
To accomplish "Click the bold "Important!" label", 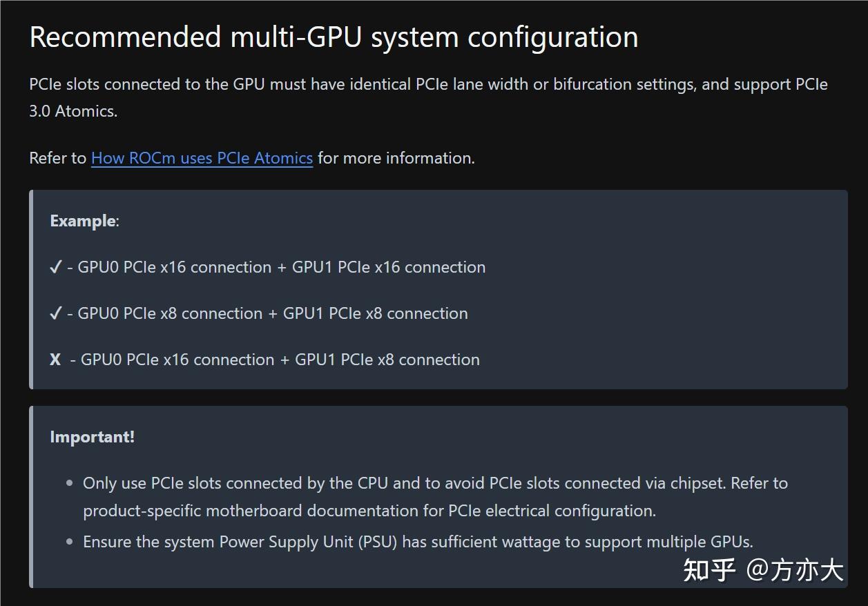I will (x=92, y=437).
